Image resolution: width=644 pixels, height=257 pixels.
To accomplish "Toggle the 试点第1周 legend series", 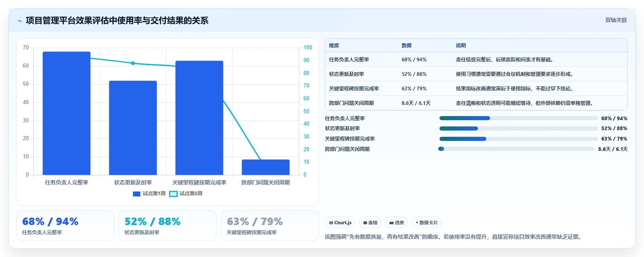I will [x=149, y=194].
